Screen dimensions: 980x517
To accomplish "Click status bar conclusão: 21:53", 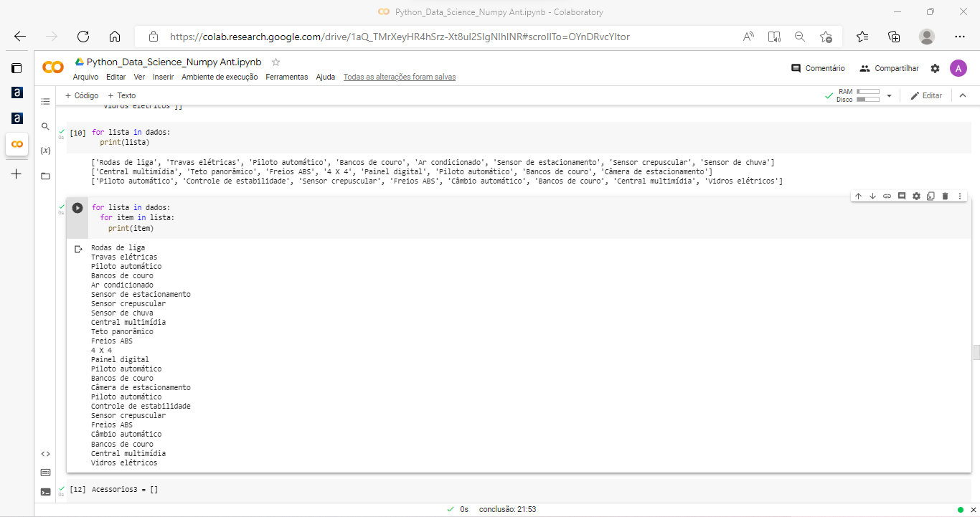I will (507, 509).
